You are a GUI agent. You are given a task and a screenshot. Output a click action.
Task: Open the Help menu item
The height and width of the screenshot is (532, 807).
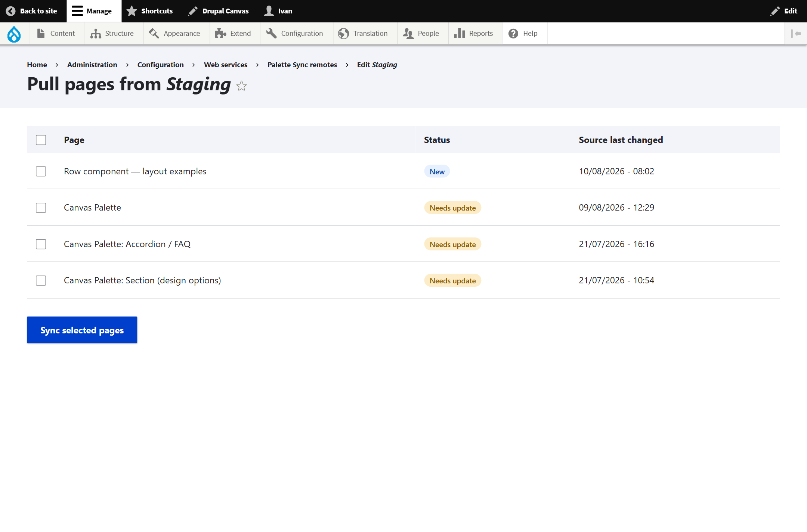pos(525,34)
